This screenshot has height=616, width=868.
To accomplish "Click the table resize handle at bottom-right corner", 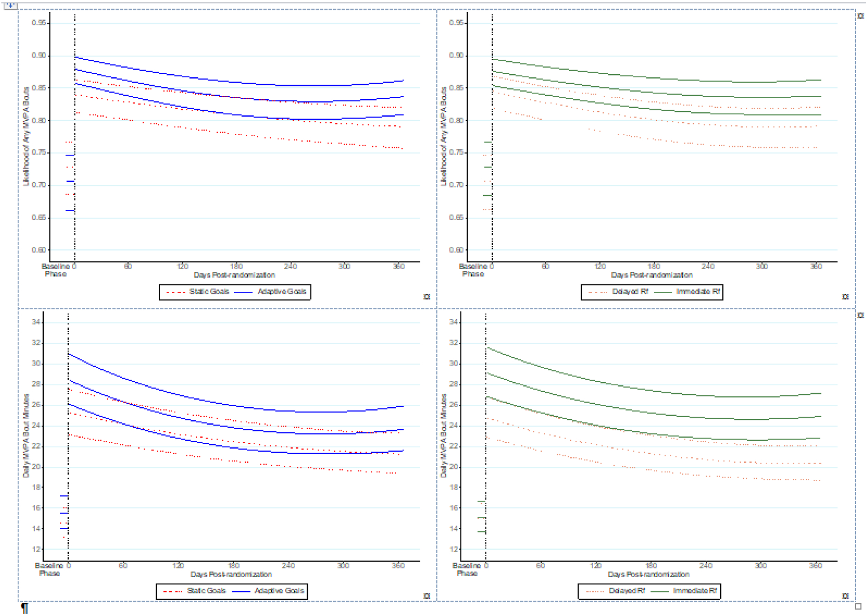I will tap(859, 606).
